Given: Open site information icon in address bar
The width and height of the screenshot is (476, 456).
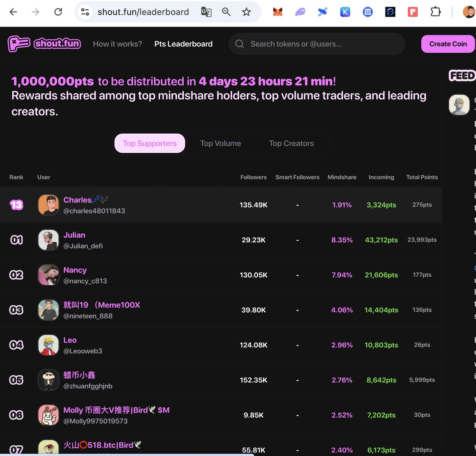Looking at the screenshot, I should [85, 12].
